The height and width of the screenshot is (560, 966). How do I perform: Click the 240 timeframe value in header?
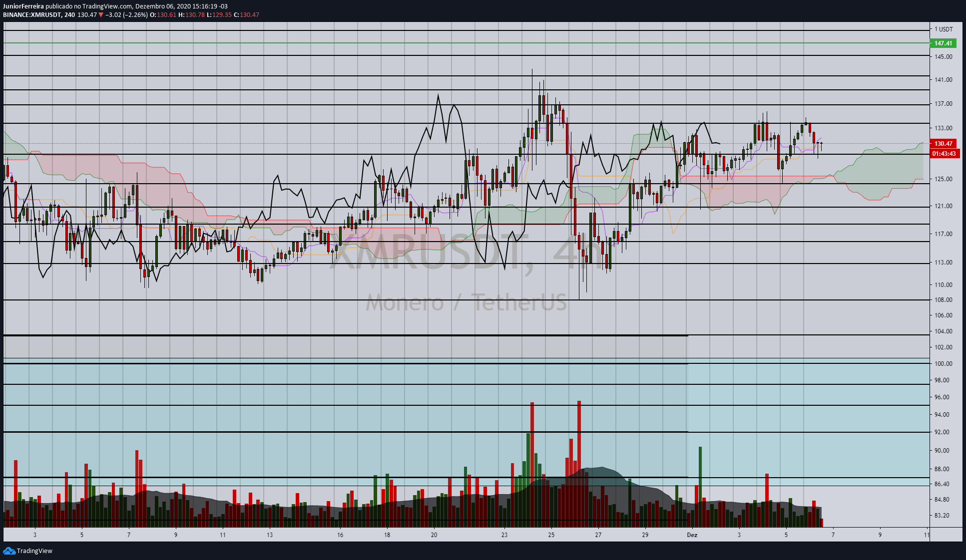pos(70,15)
